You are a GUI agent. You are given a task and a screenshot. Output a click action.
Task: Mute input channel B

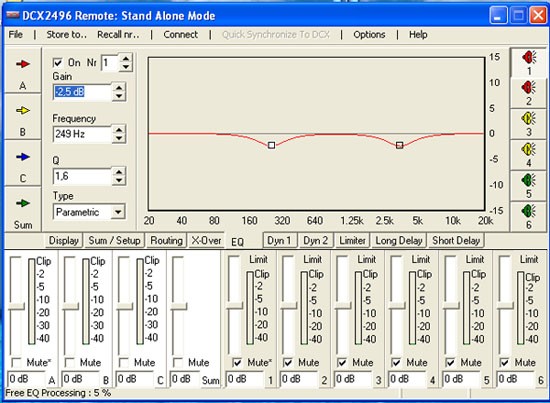(70, 362)
